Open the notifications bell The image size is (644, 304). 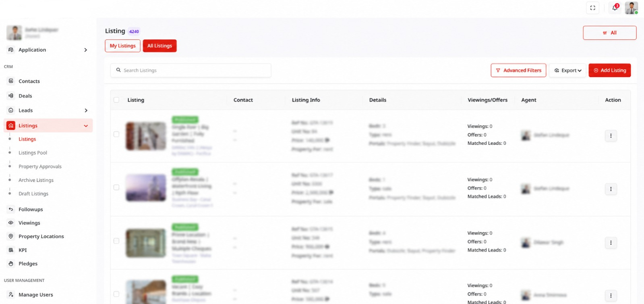(615, 8)
